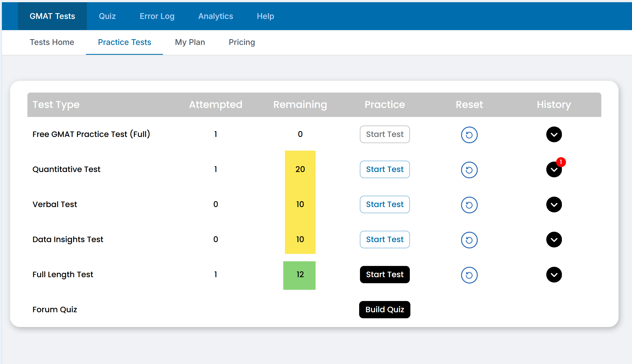Image resolution: width=632 pixels, height=364 pixels.
Task: Click Build Quiz for Forum Quiz
Action: (385, 309)
